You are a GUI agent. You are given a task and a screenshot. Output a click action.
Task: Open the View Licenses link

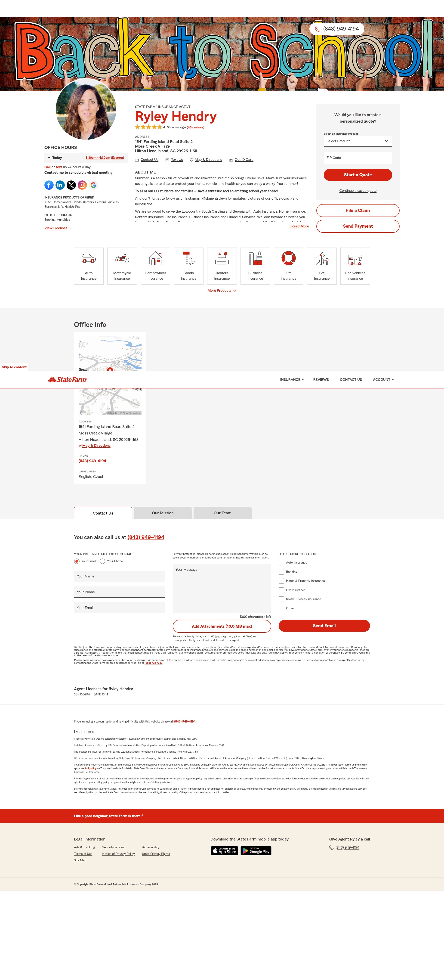point(56,228)
